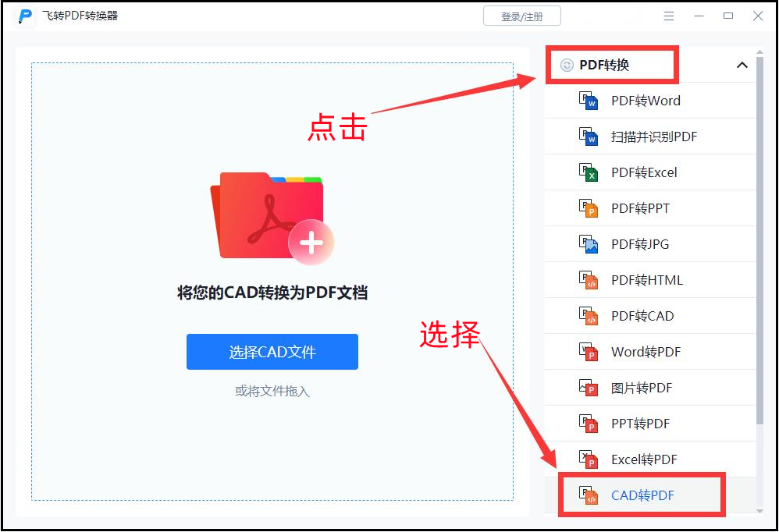Click the 登录/注册 button
Viewport: 779px width, 532px height.
(522, 16)
